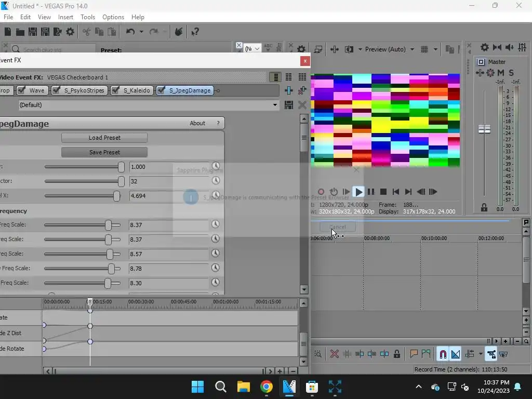The width and height of the screenshot is (532, 399).
Task: Open the View menu
Action: point(44,17)
